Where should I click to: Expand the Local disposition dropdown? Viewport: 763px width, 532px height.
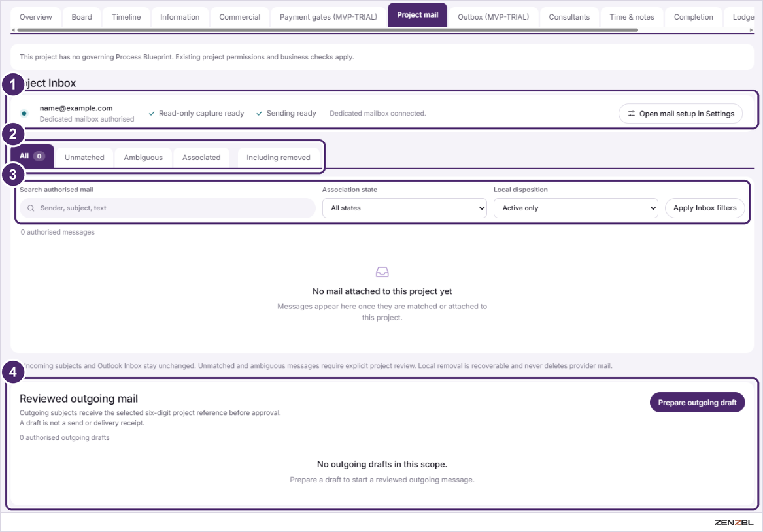(575, 208)
